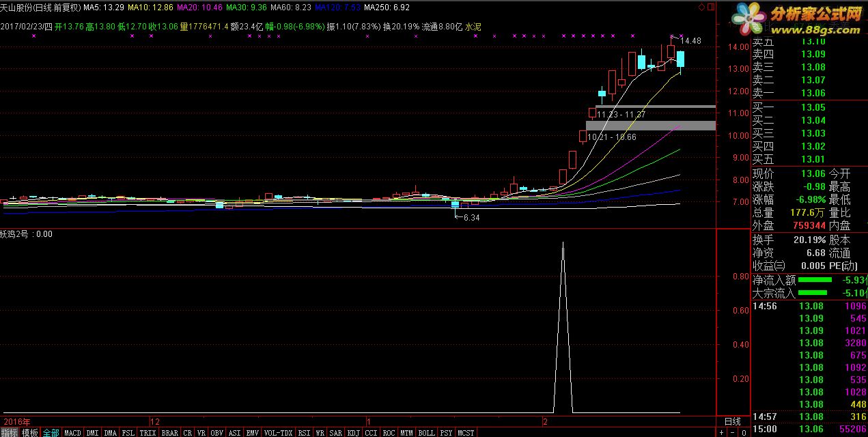Open the 日线 period selector

coord(732,421)
